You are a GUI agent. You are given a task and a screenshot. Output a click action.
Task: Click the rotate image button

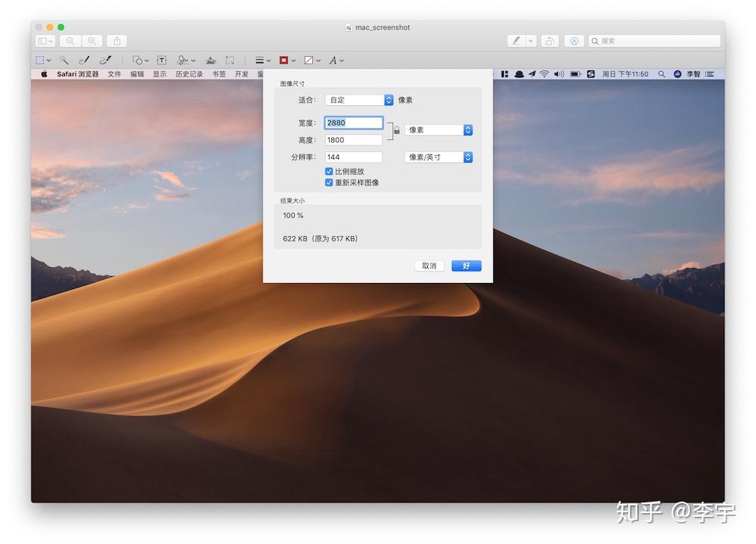coord(550,40)
